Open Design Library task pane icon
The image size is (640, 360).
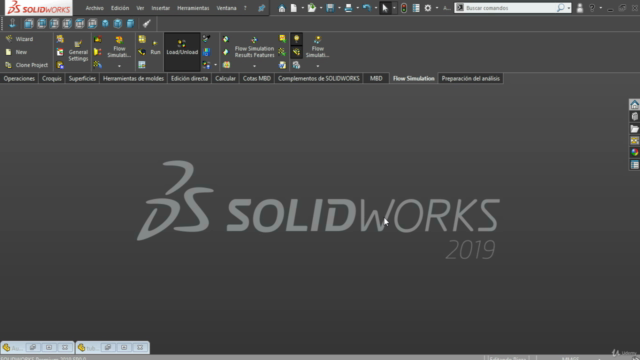[x=634, y=117]
